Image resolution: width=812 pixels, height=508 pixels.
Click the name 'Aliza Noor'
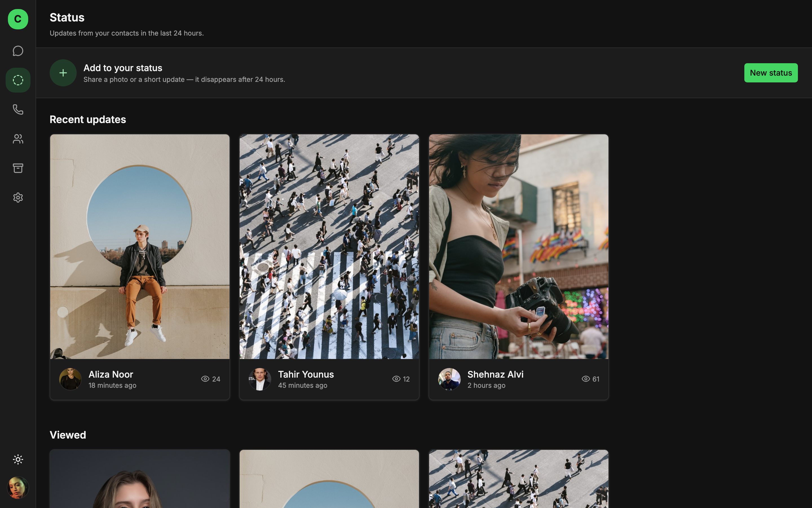click(111, 374)
